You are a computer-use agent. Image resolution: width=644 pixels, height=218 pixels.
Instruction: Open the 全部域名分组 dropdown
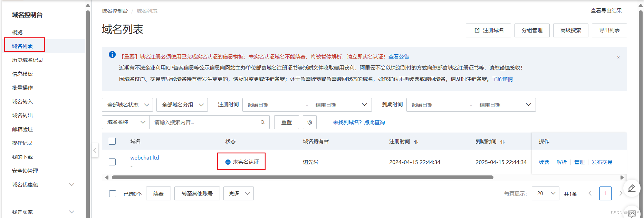pyautogui.click(x=182, y=105)
